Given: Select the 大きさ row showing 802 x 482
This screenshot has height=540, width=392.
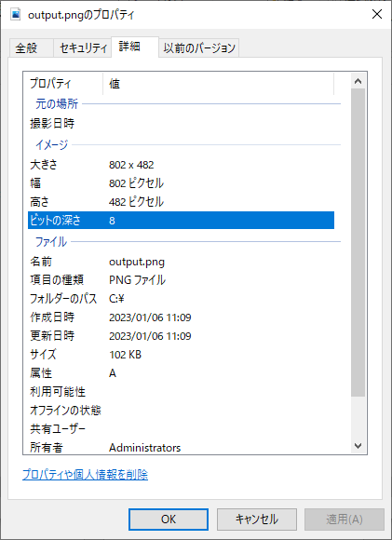Looking at the screenshot, I should click(x=181, y=165).
